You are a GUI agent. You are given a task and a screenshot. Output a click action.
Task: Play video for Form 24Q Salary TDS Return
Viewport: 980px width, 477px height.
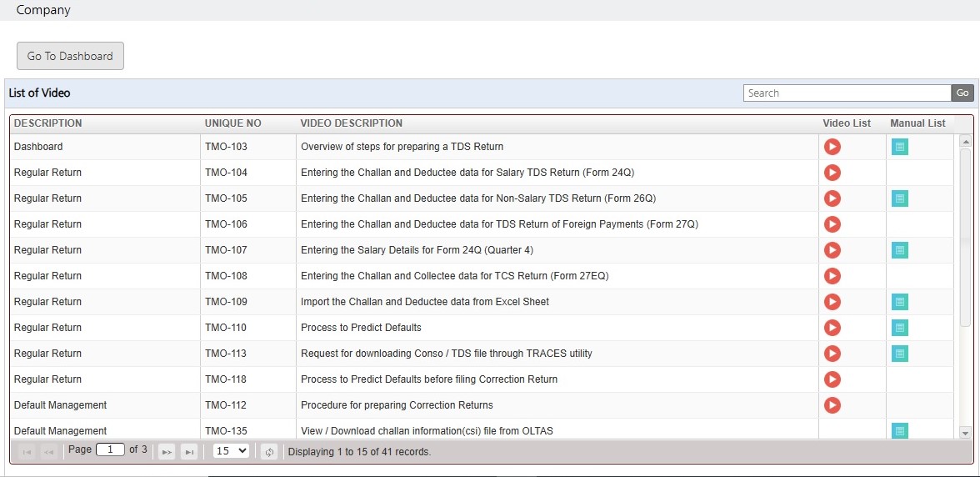(x=832, y=173)
